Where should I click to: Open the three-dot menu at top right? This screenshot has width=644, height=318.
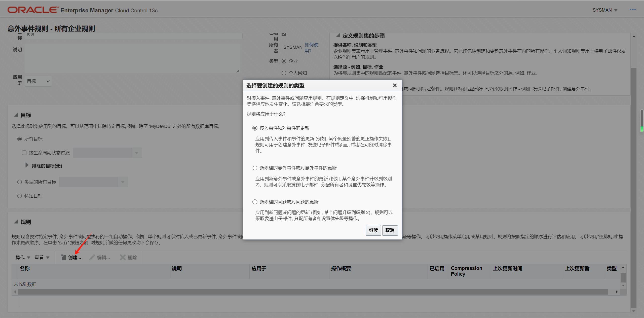pyautogui.click(x=632, y=10)
